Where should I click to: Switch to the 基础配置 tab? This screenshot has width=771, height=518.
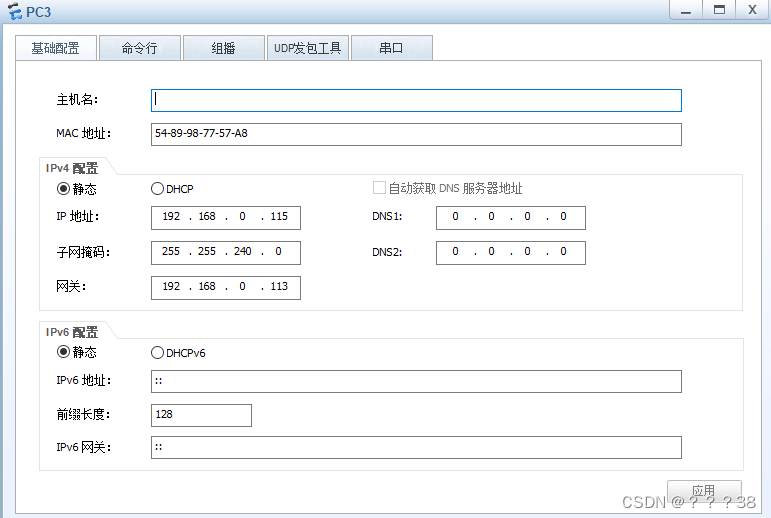[x=56, y=48]
